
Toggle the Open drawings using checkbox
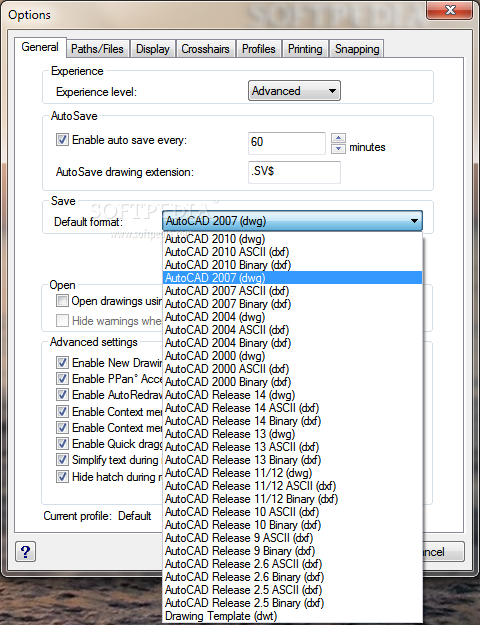62,301
